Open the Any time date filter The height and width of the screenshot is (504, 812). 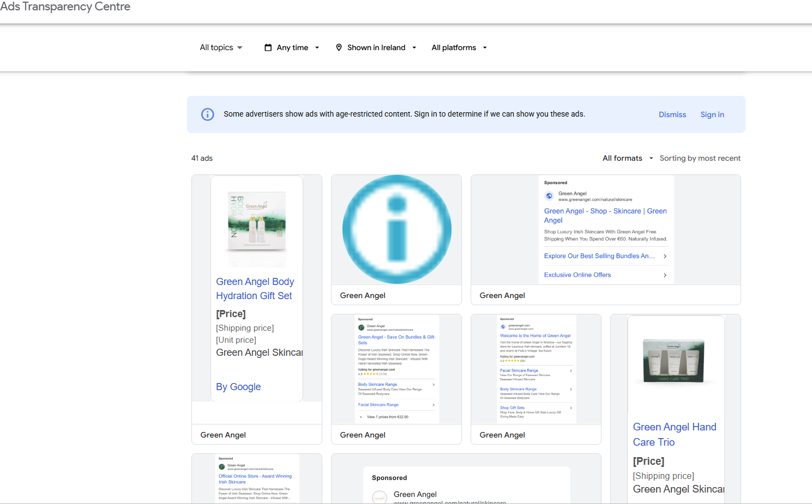tap(292, 47)
